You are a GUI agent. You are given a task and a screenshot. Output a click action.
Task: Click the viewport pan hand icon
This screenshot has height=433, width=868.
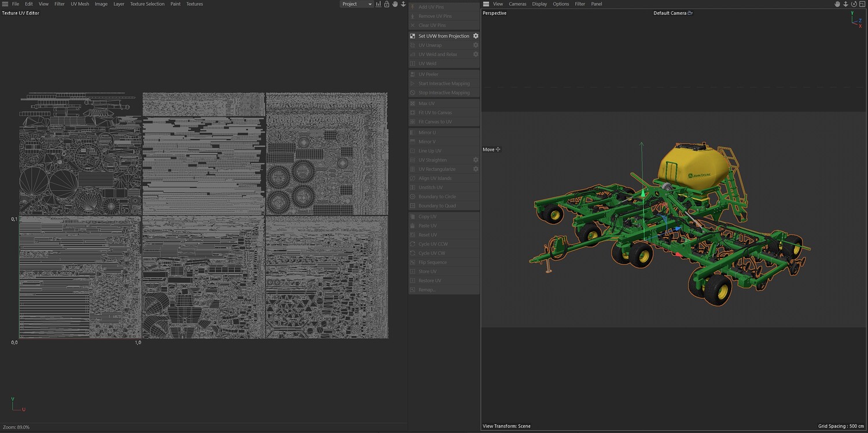(837, 4)
